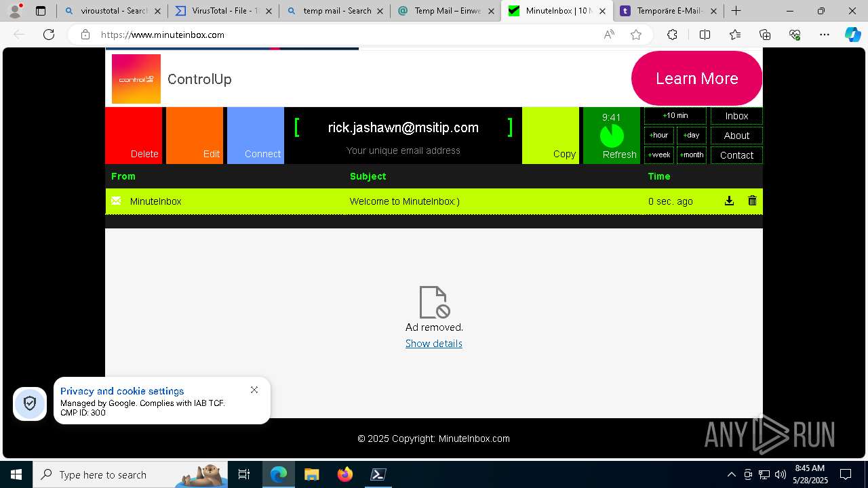This screenshot has height=488, width=868.
Task: Open the Contact menu item
Action: (x=736, y=155)
